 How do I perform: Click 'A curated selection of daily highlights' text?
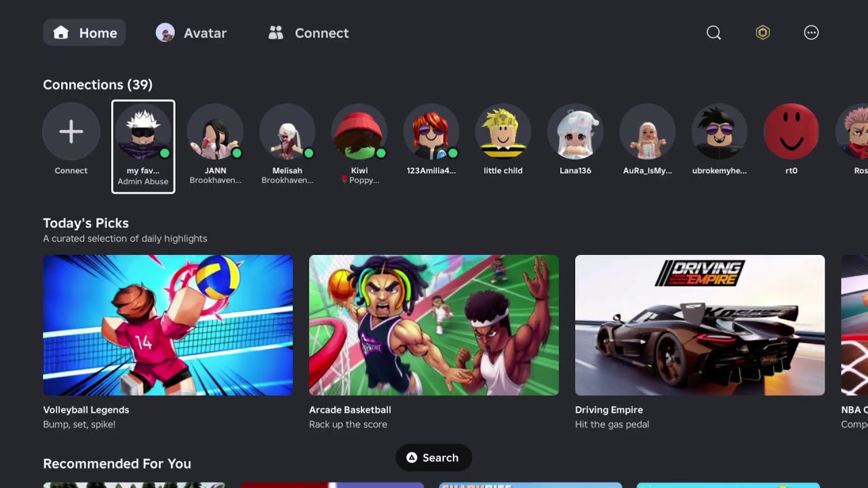(x=125, y=239)
